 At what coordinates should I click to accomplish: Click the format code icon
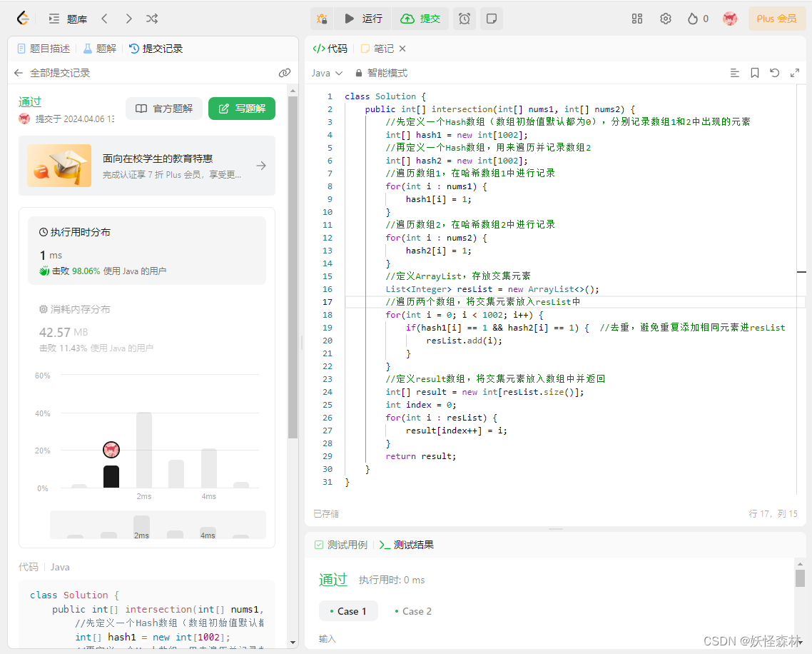(x=734, y=73)
